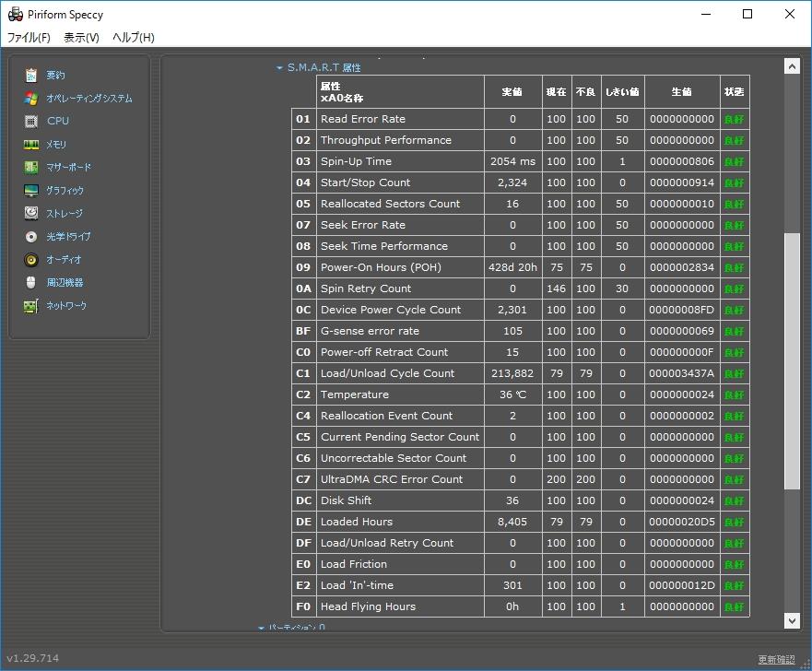Select the Disk Shift attribute name
Viewport: 812px width, 671px height.
click(346, 501)
